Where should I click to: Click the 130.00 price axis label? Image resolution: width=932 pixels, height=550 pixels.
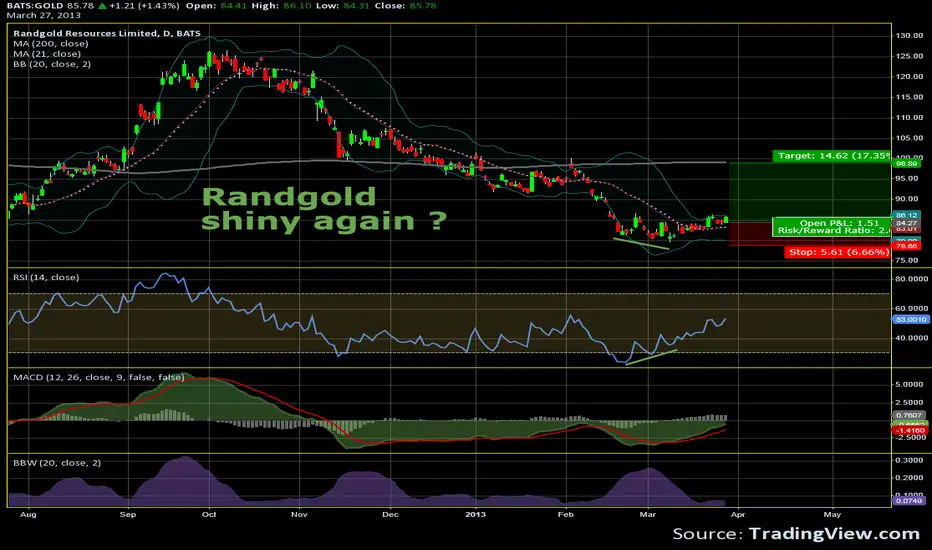click(x=909, y=36)
